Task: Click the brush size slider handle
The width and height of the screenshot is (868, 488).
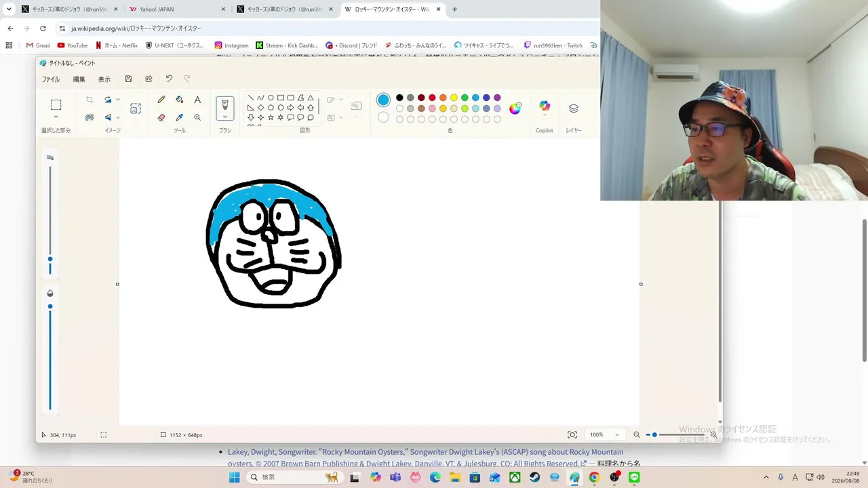Action: 50,260
